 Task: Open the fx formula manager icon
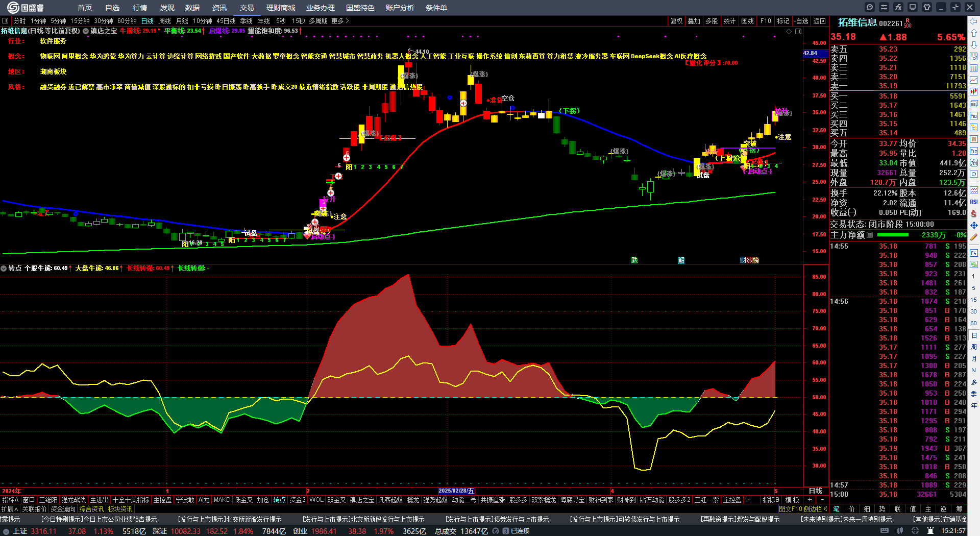click(898, 7)
